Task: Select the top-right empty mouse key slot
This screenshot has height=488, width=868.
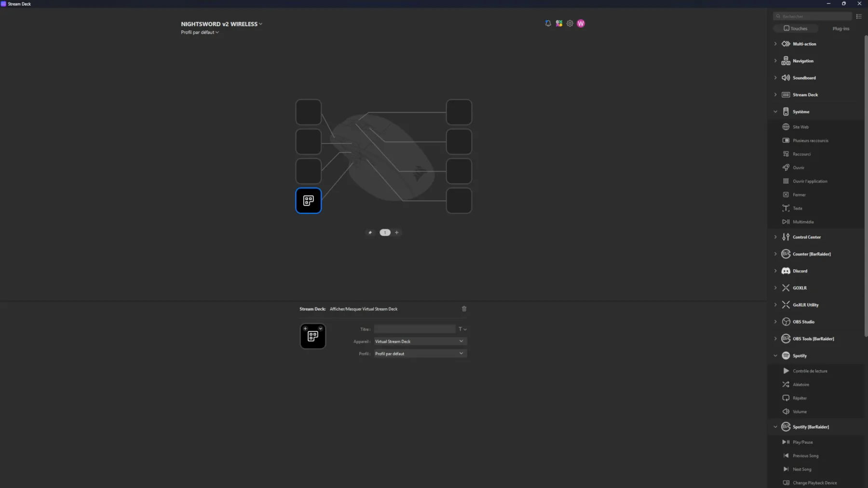Action: pos(459,112)
